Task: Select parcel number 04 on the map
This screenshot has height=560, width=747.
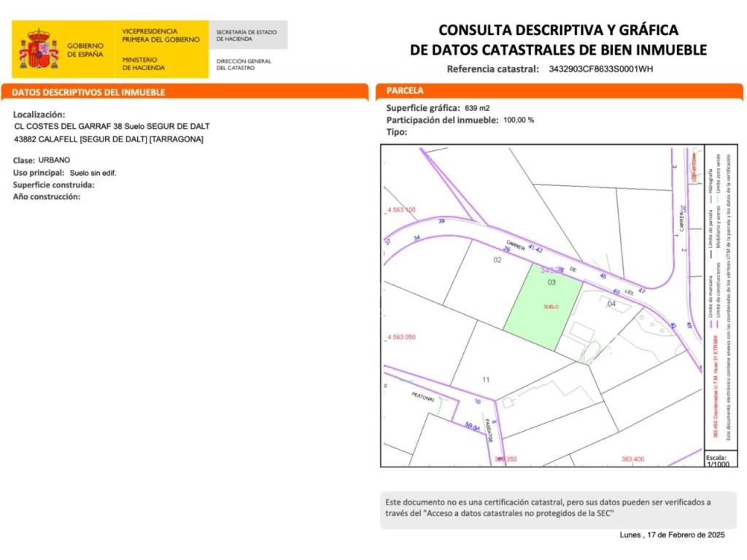Action: click(x=611, y=303)
